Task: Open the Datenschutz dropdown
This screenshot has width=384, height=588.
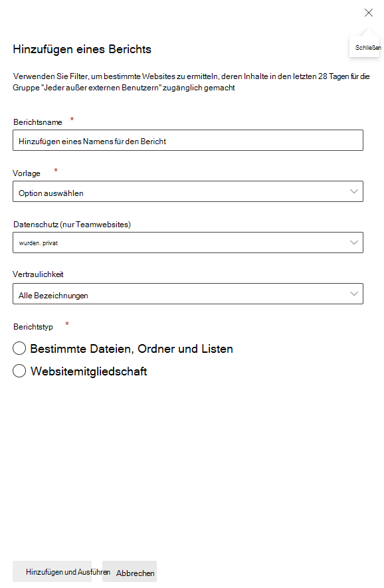Action: [188, 243]
